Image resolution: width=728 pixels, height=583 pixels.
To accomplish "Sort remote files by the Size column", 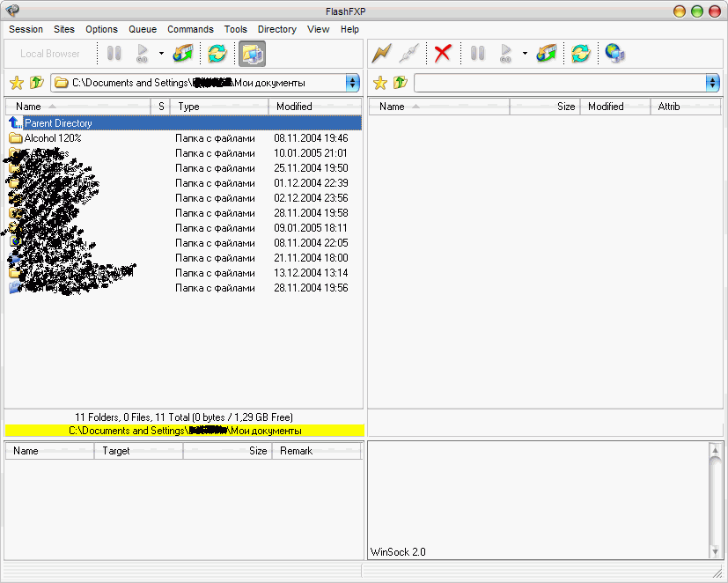I will pos(545,107).
